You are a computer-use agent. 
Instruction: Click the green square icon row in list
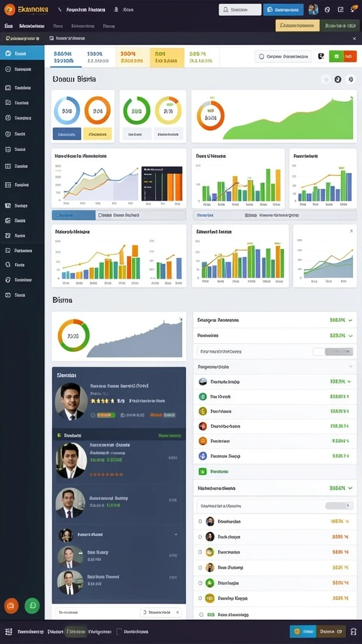(275, 472)
